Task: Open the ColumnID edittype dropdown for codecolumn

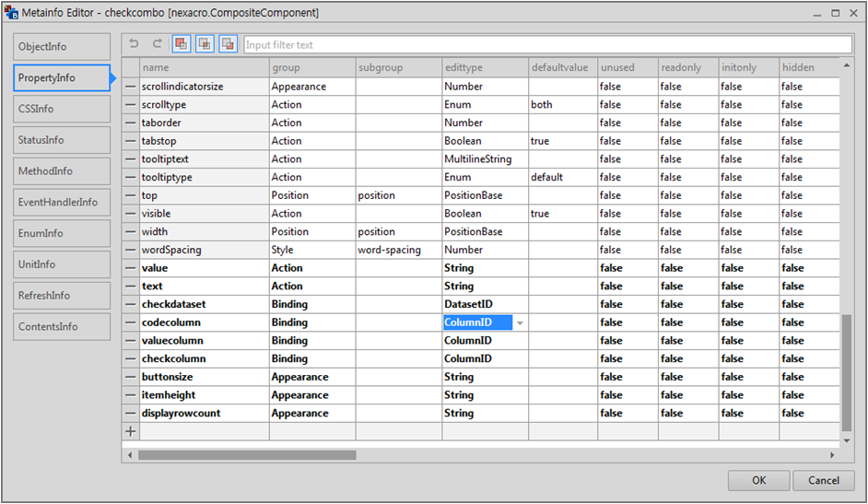Action: tap(520, 323)
